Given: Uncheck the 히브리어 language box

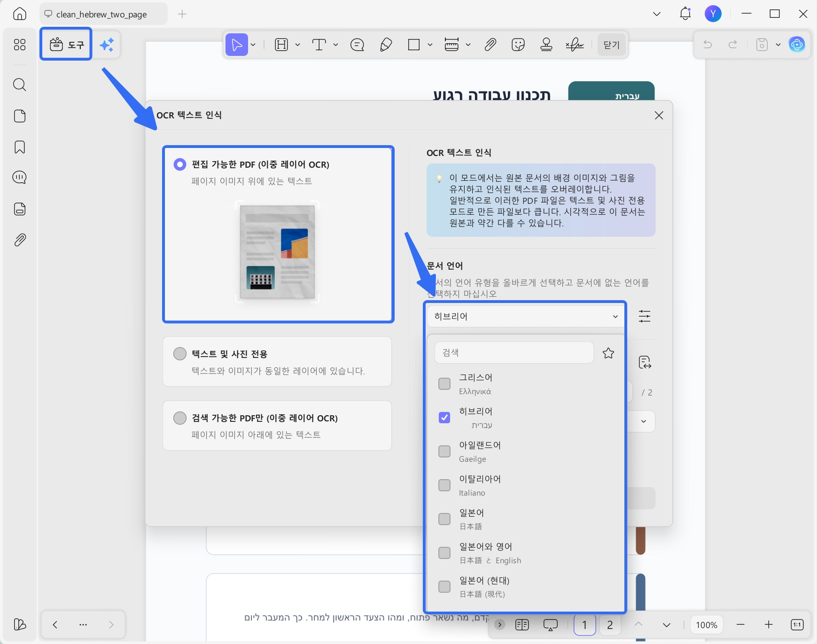Looking at the screenshot, I should (444, 418).
